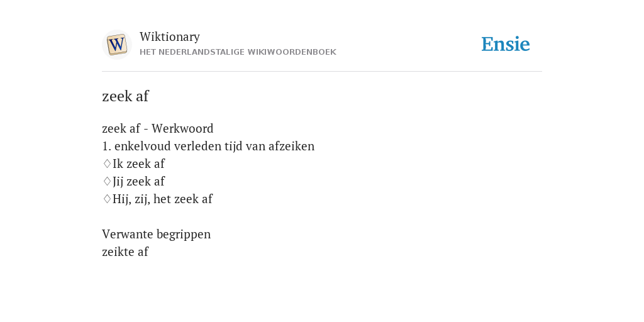Viewport: 644px width, 322px height.
Task: Open the Ensie logo link
Action: pos(506,44)
